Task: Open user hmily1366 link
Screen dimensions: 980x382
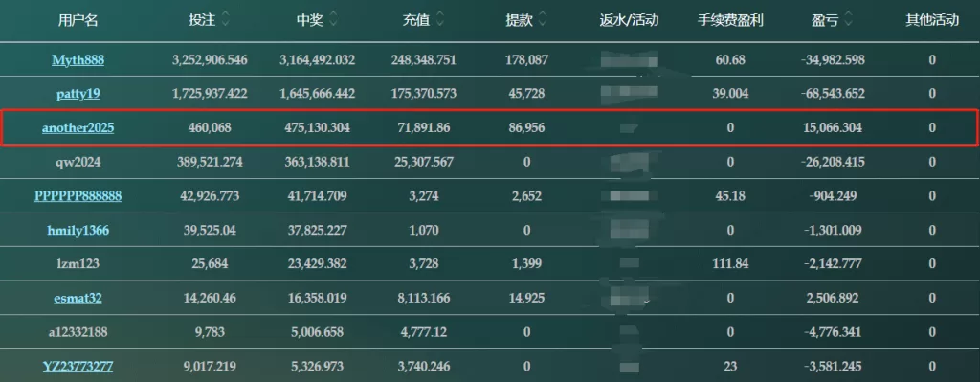Action: pyautogui.click(x=78, y=230)
